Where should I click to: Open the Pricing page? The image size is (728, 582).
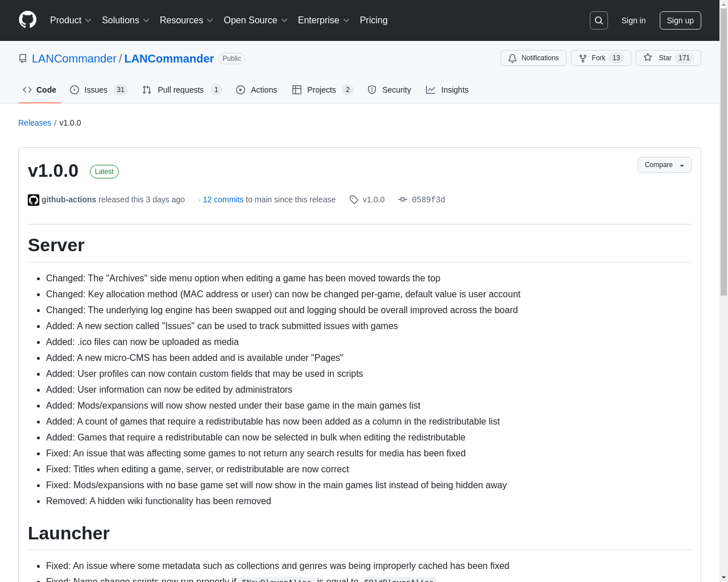tap(374, 20)
